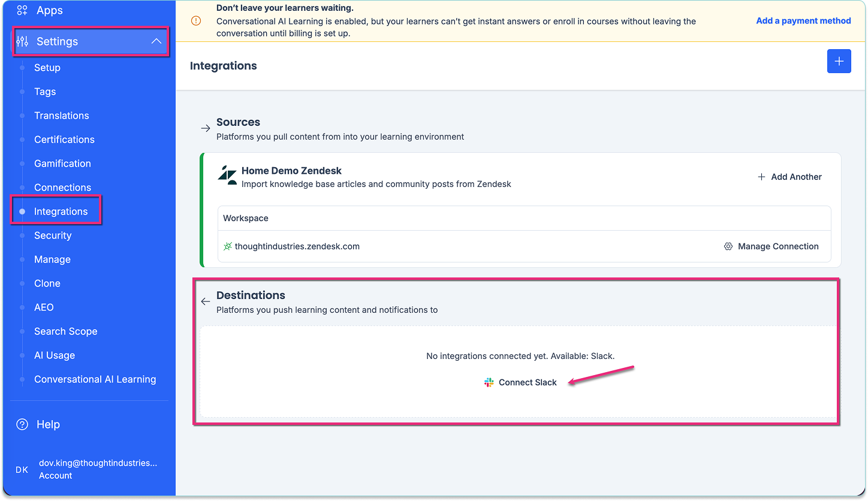Click the Apps menu item label
This screenshot has height=501, width=868.
50,10
